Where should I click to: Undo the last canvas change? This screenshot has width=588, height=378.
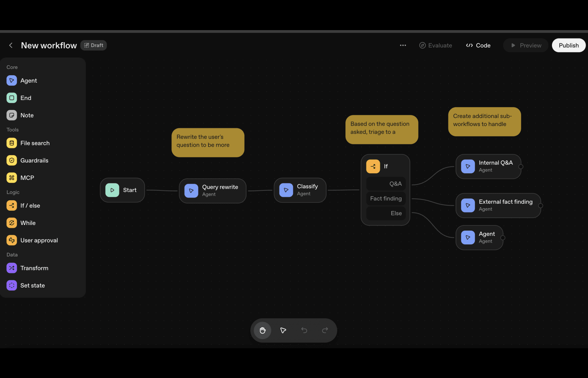click(304, 330)
